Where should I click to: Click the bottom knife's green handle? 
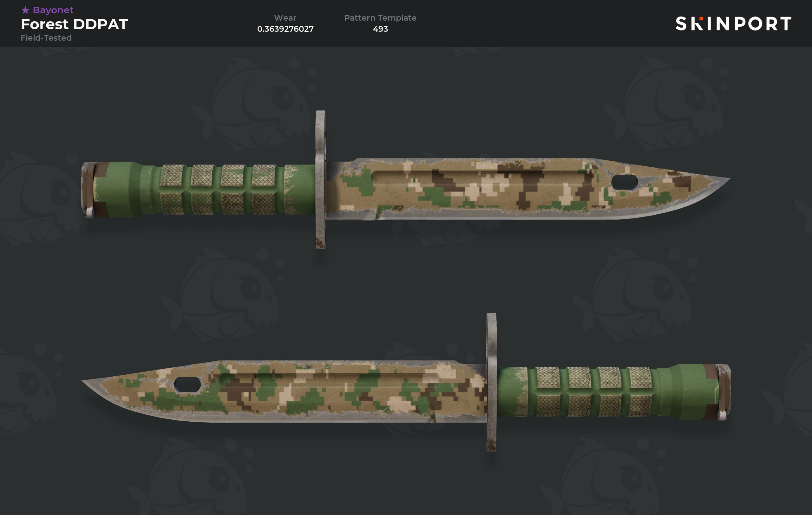click(607, 391)
